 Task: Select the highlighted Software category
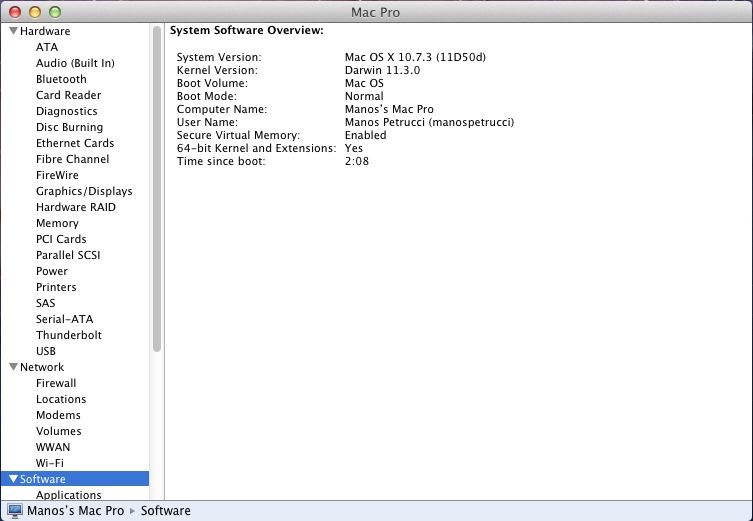(x=75, y=479)
